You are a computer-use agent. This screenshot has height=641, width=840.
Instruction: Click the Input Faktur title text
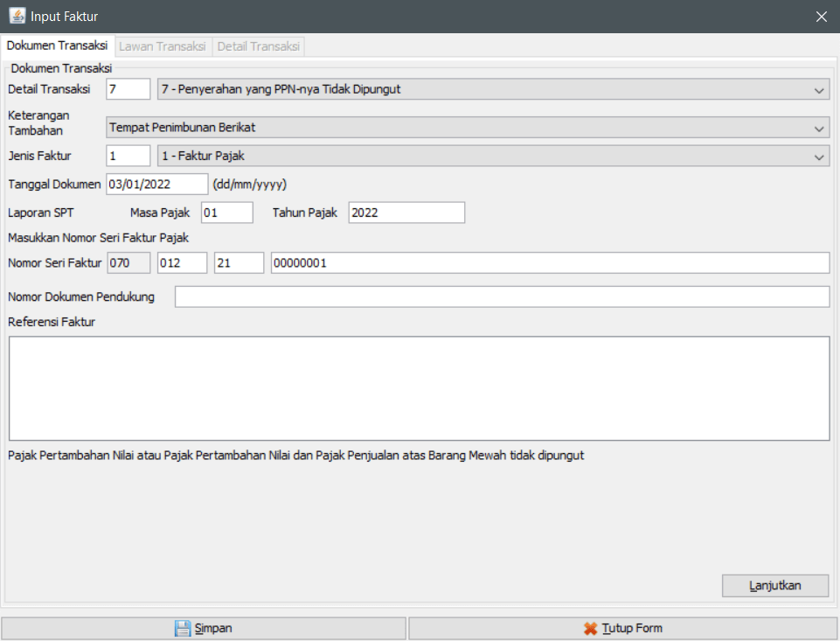coord(65,17)
